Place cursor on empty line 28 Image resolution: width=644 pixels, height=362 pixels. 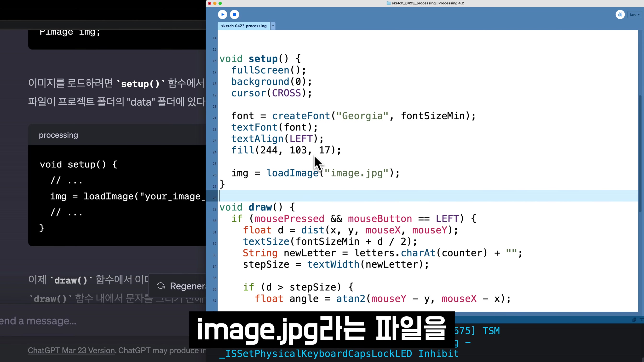427,196
